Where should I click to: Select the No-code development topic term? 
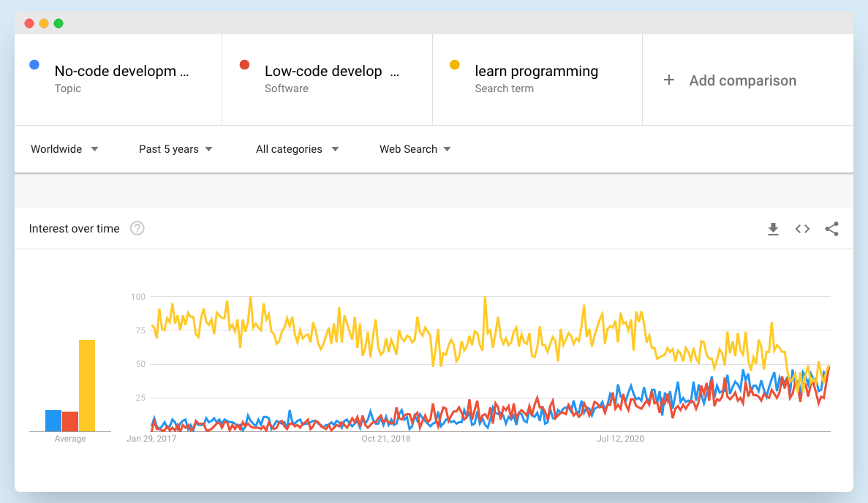(x=121, y=72)
